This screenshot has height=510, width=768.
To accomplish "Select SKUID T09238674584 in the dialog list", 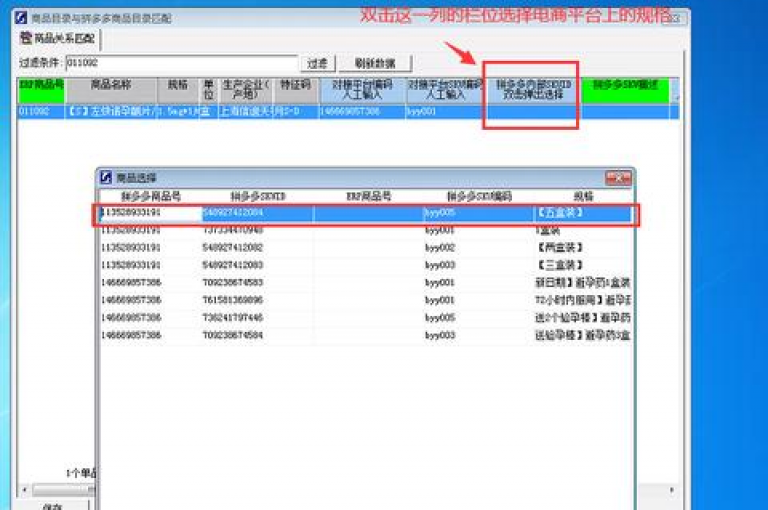I will coord(258,336).
